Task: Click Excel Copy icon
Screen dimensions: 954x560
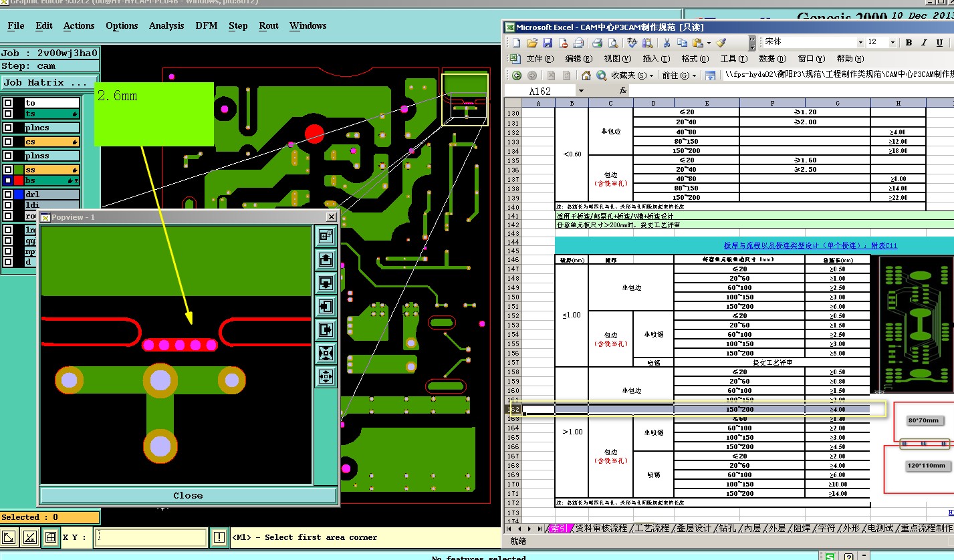Action: click(x=682, y=43)
